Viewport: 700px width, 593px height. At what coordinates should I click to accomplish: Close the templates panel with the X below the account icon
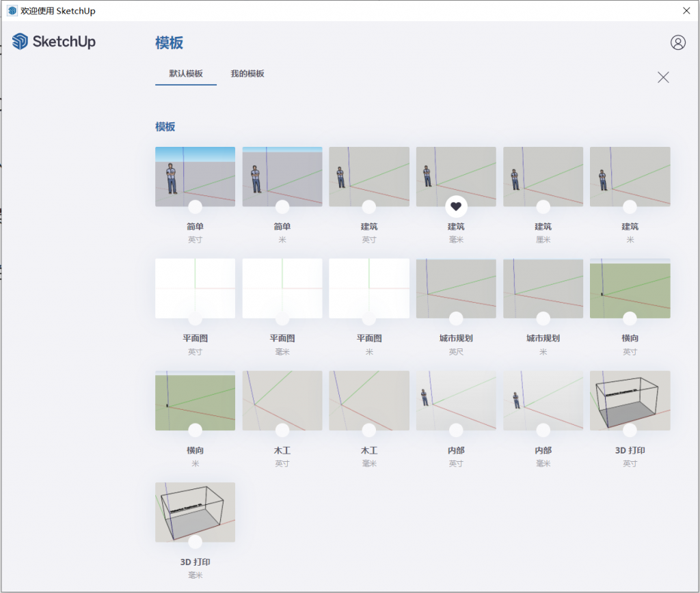(x=663, y=77)
